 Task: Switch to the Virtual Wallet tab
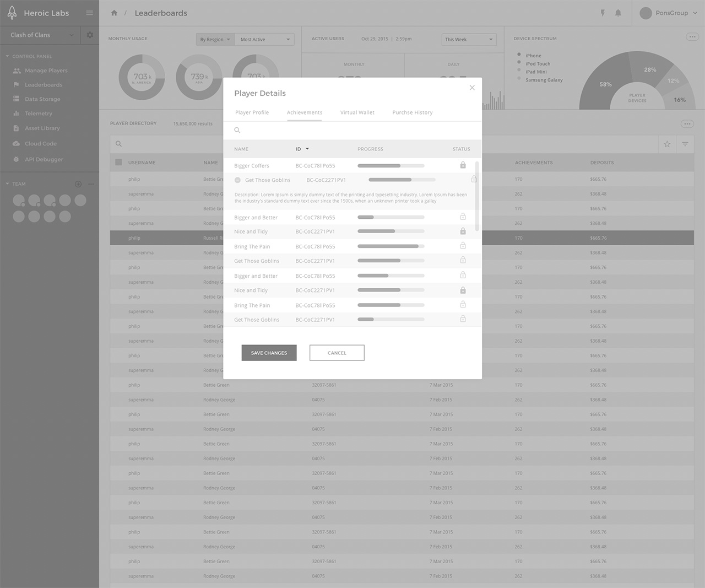357,112
